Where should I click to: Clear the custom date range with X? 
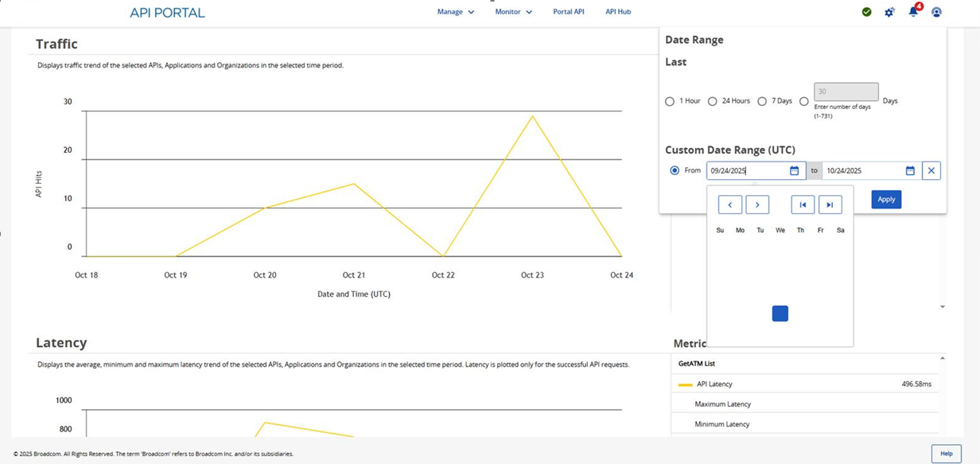click(931, 170)
